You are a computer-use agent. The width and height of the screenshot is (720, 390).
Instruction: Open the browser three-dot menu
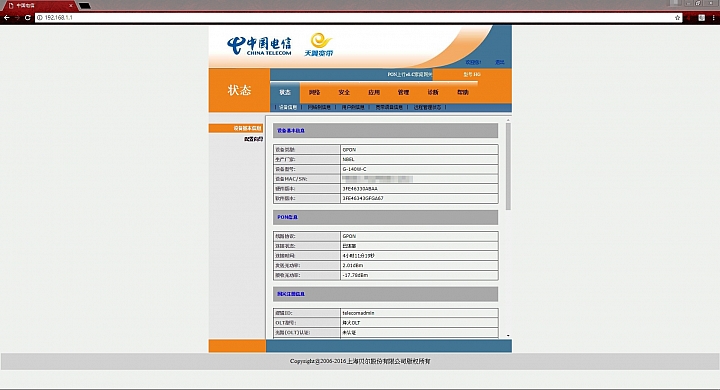coord(713,17)
